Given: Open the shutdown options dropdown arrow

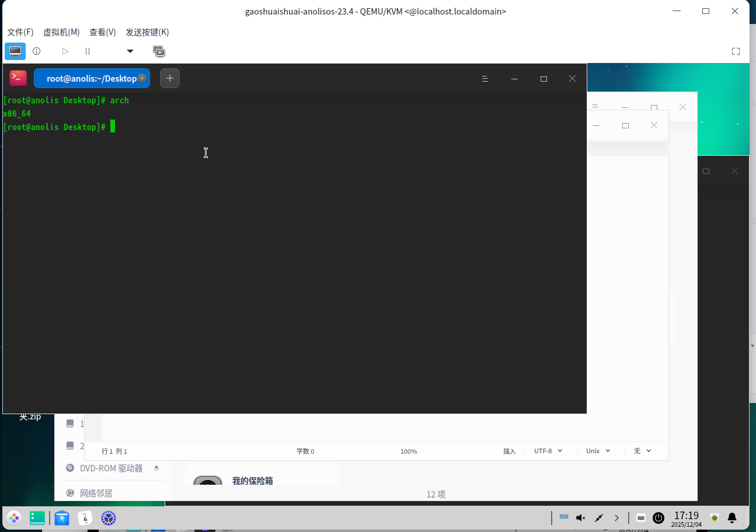Looking at the screenshot, I should pos(130,51).
